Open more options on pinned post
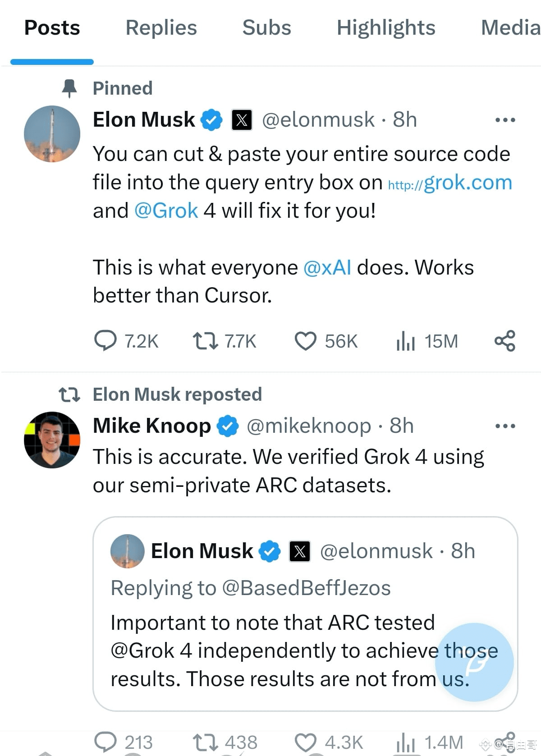Viewport: 541px width, 756px height. 505,120
